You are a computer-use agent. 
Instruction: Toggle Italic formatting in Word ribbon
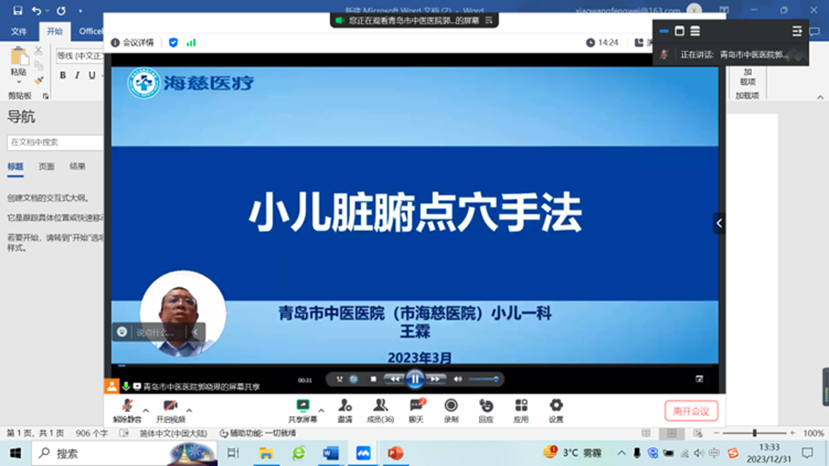[77, 75]
